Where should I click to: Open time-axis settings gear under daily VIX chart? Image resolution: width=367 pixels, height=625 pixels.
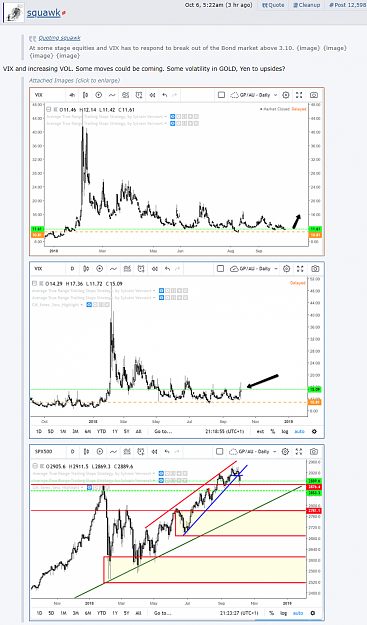(314, 431)
